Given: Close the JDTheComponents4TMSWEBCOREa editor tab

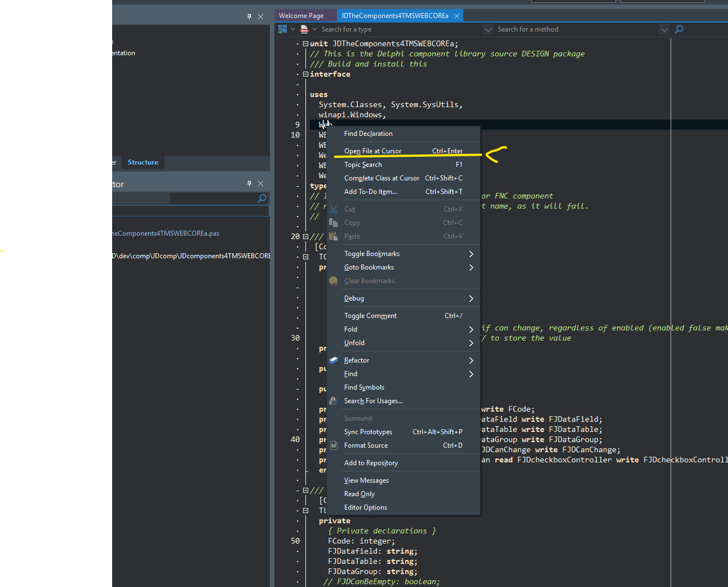Looking at the screenshot, I should coord(456,16).
